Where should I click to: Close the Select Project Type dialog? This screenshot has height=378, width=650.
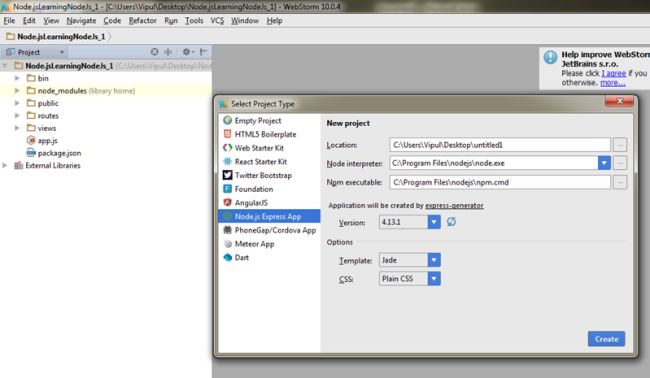619,101
